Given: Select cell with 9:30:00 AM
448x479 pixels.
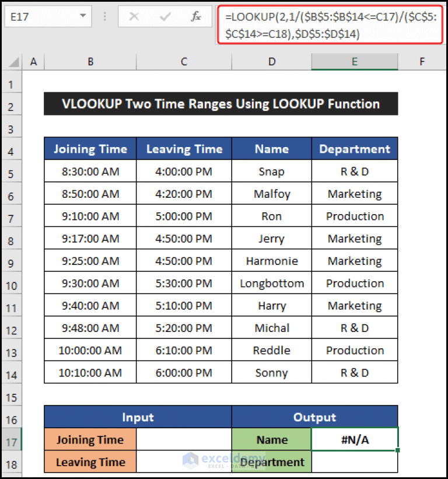Looking at the screenshot, I should [90, 283].
